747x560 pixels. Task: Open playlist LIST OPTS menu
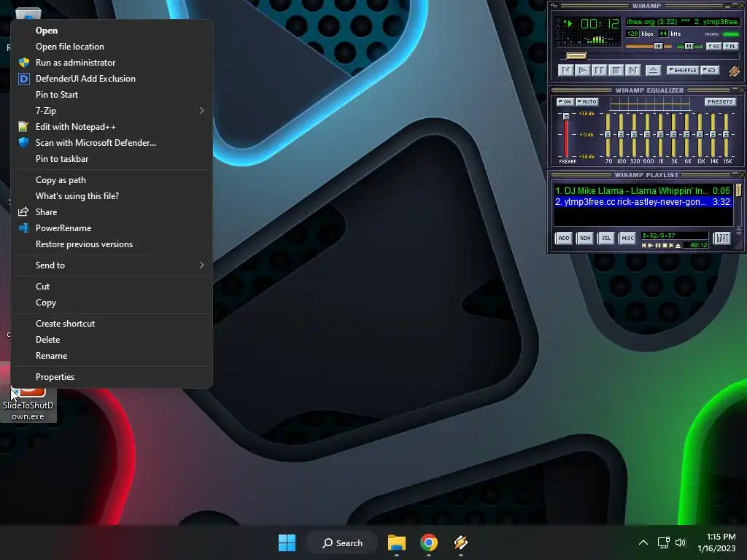(x=722, y=238)
